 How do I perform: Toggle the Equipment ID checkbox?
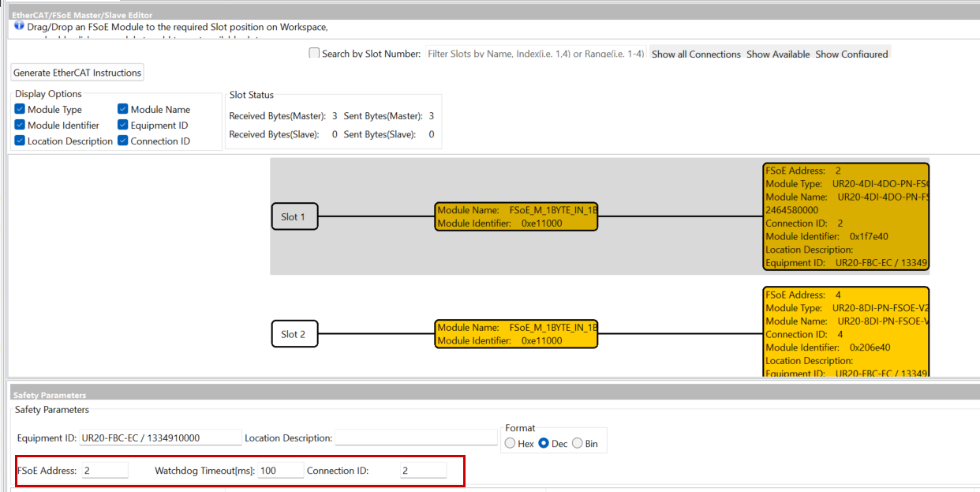coord(123,126)
